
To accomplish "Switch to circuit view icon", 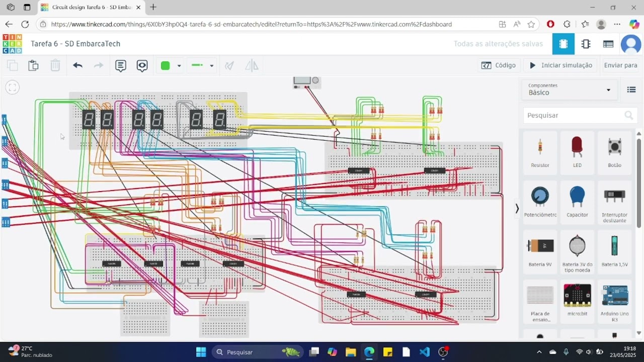I will point(563,44).
